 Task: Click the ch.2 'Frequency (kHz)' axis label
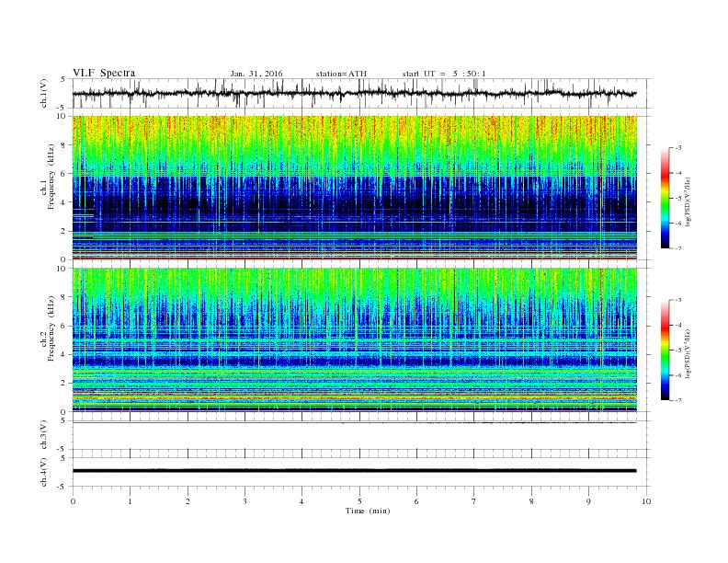click(51, 327)
